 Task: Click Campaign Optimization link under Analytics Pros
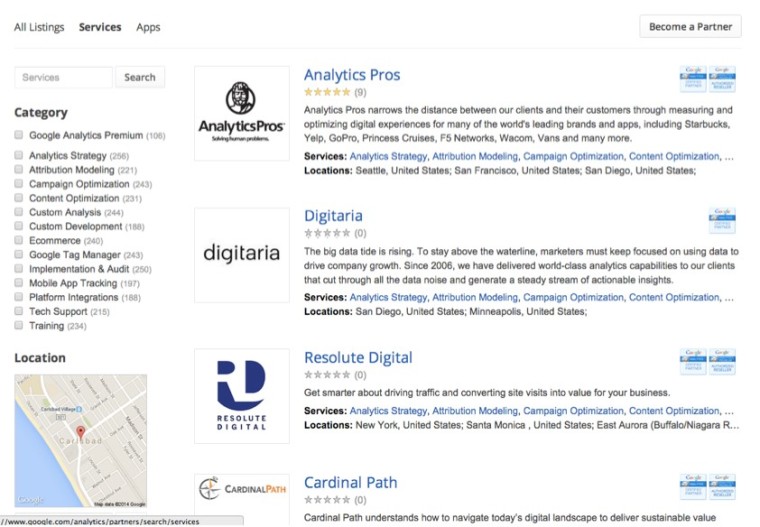pos(573,156)
